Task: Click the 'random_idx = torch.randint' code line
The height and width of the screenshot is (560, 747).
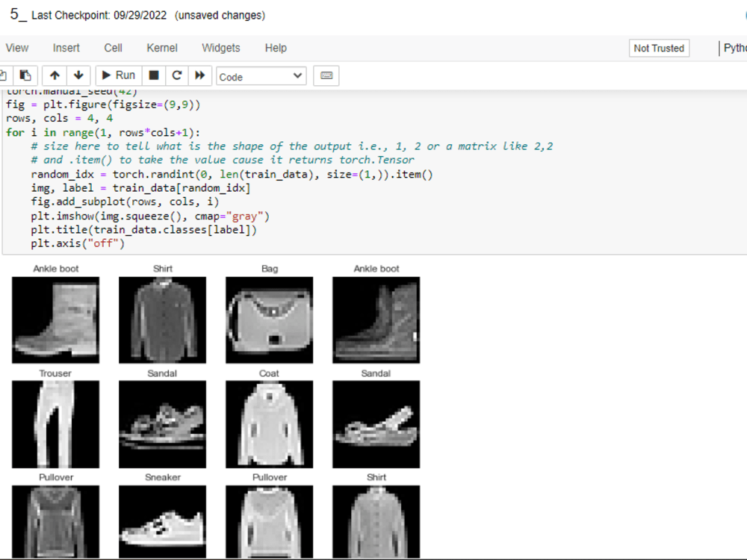Action: 232,174
